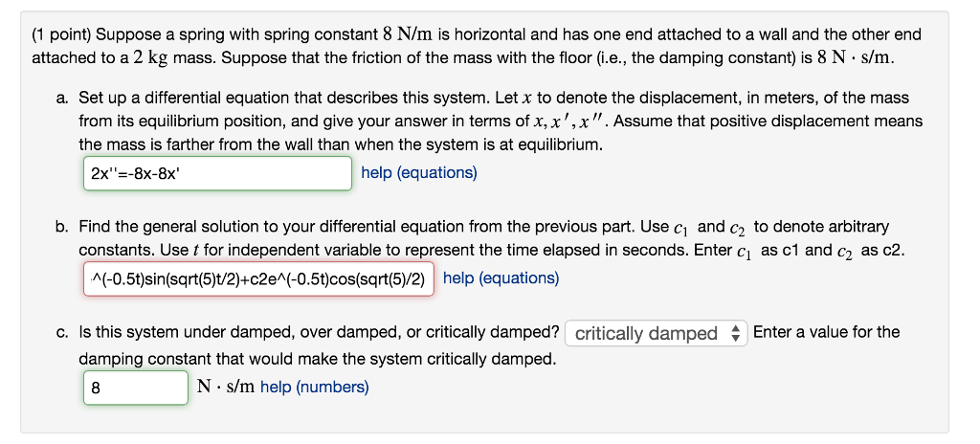Viewport: 980px width, 444px height.
Task: Click the 'N · s/m' unit beside answer field
Action: pos(226,387)
